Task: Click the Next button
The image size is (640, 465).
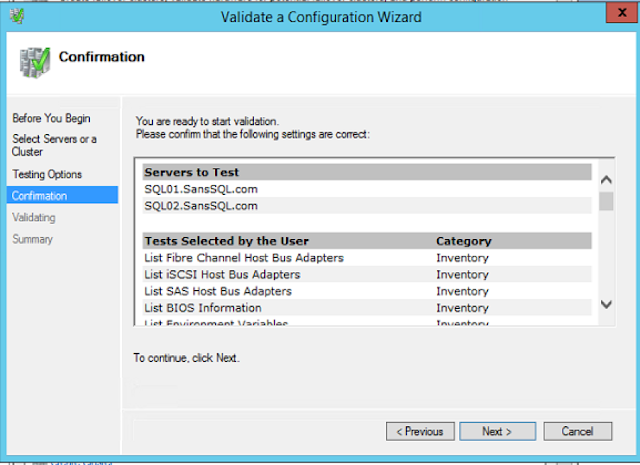Action: click(x=498, y=431)
